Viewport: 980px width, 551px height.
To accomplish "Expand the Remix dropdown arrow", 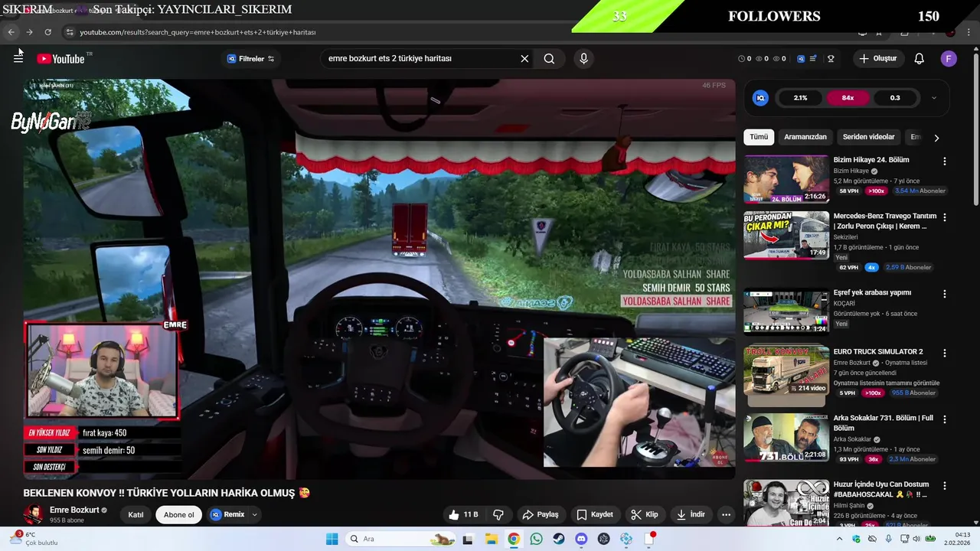I will point(255,514).
